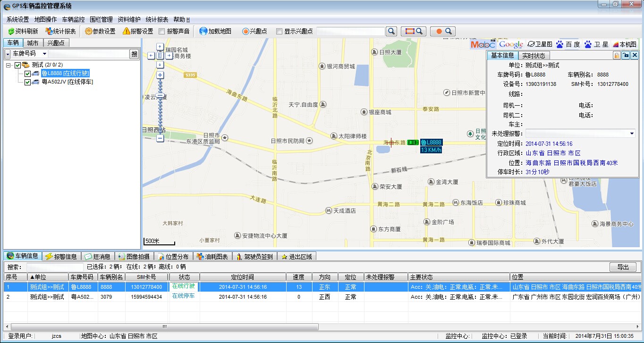Screen dimensions: 644x343
Task: Click the 搜 search button in vehicle panel
Action: pyautogui.click(x=135, y=54)
